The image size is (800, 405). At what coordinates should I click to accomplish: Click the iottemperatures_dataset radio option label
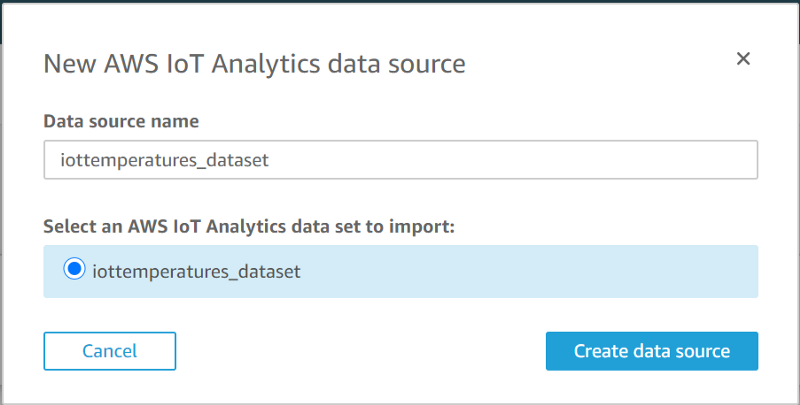[196, 271]
